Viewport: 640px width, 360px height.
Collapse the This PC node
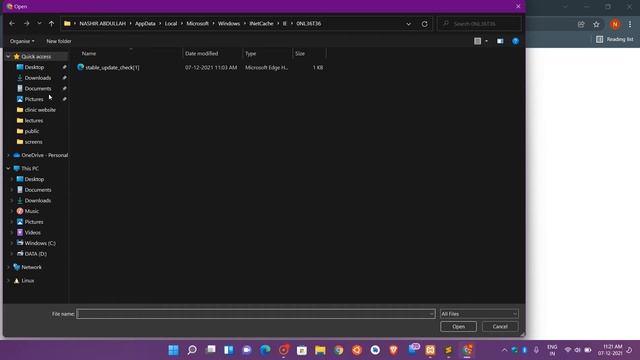click(x=8, y=168)
